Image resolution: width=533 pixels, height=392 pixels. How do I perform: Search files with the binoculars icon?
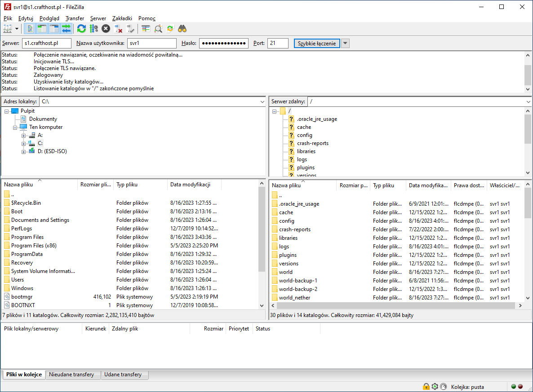click(182, 29)
